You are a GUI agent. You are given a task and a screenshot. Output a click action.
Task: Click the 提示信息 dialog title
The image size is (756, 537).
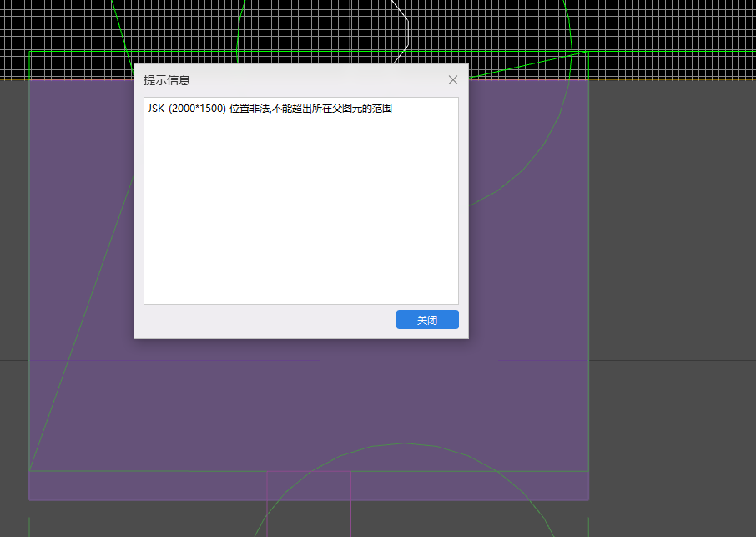(x=167, y=80)
